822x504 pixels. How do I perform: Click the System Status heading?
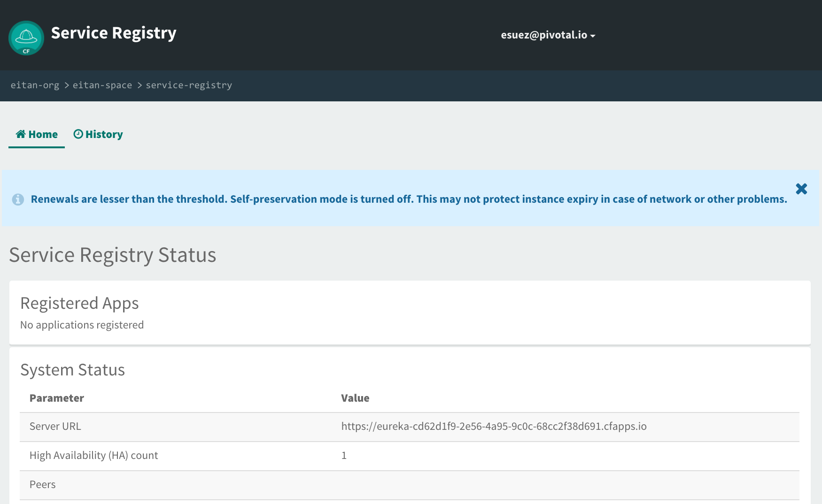[x=73, y=370]
